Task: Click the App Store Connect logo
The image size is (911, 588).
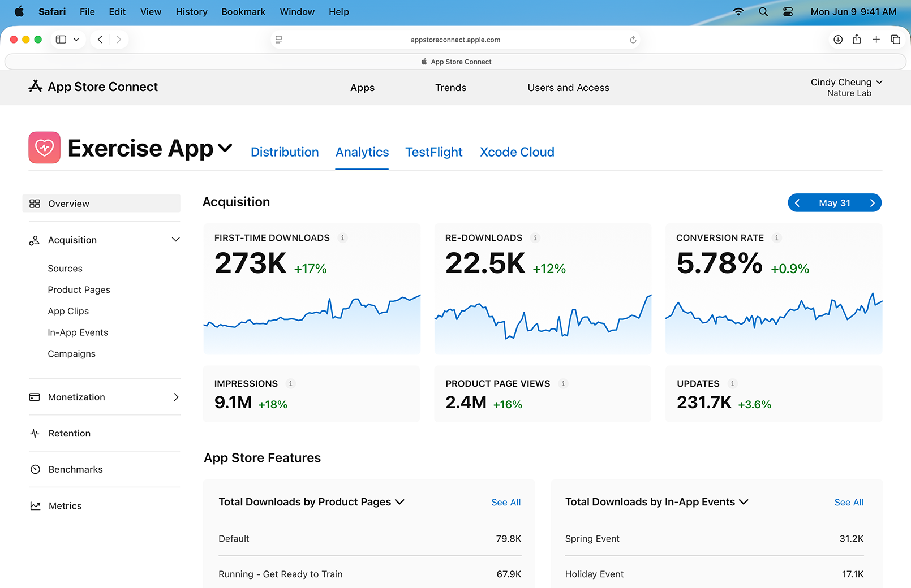Action: [x=36, y=87]
